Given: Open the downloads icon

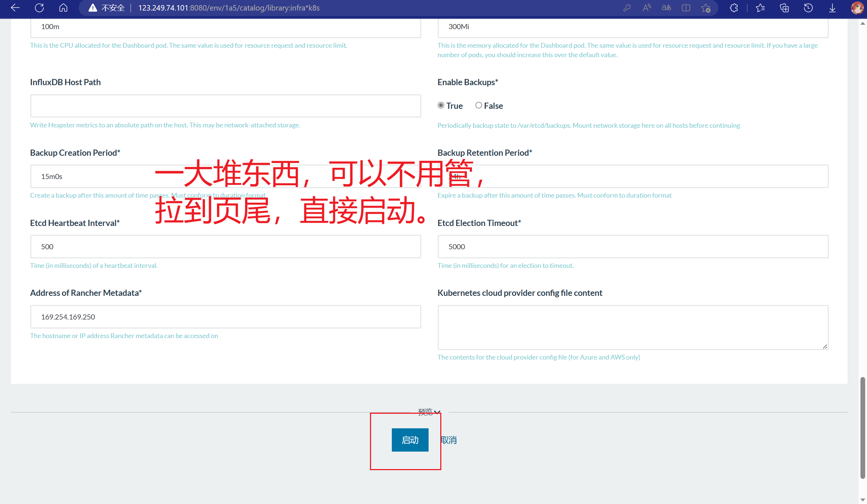Looking at the screenshot, I should point(832,8).
